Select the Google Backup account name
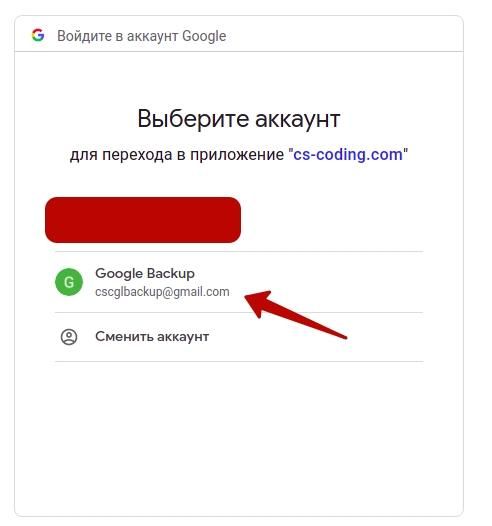This screenshot has width=492, height=526. (145, 273)
